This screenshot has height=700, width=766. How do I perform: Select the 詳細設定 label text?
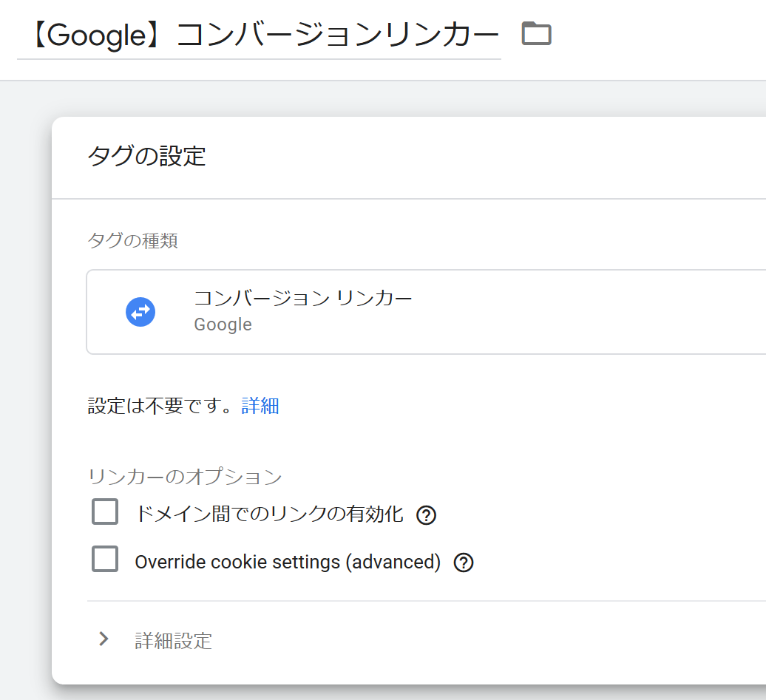[174, 641]
